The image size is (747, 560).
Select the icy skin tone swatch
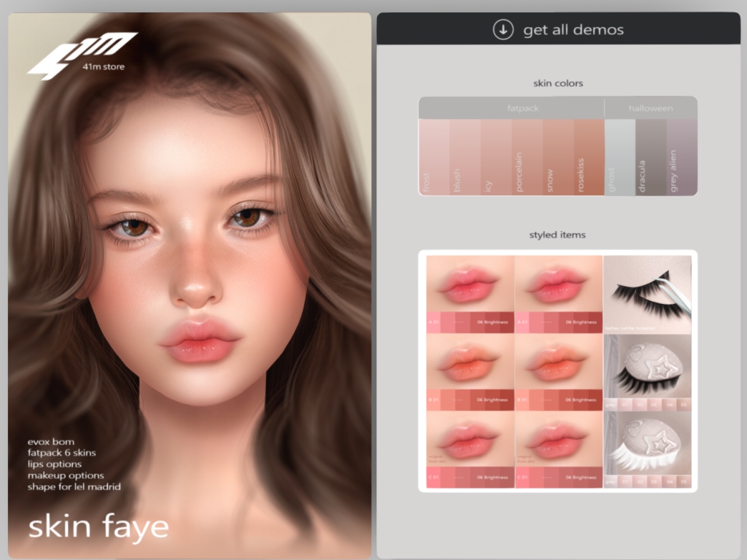[496, 157]
